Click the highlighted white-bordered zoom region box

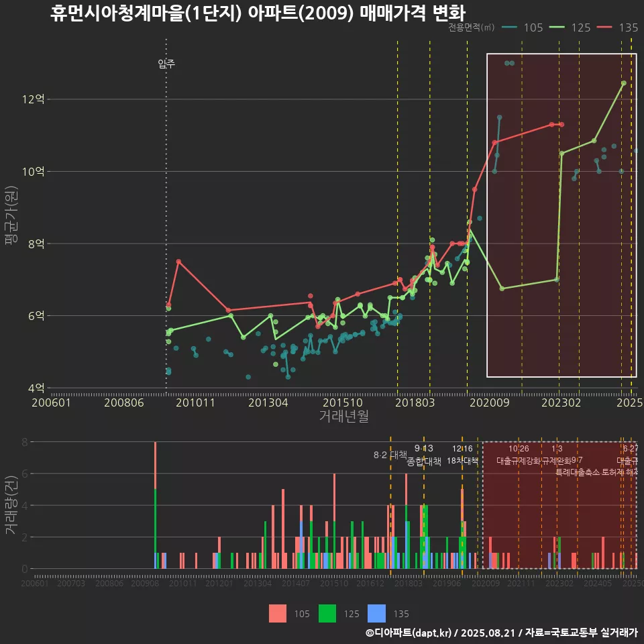(561, 215)
